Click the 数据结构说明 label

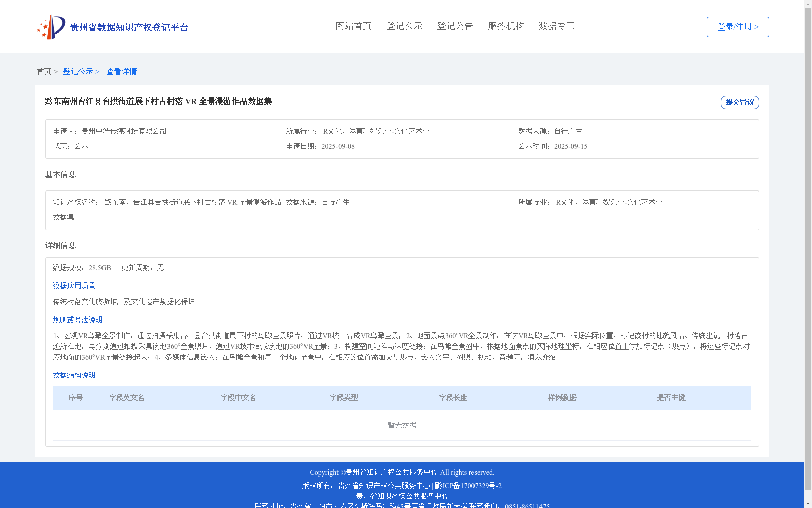pyautogui.click(x=74, y=375)
